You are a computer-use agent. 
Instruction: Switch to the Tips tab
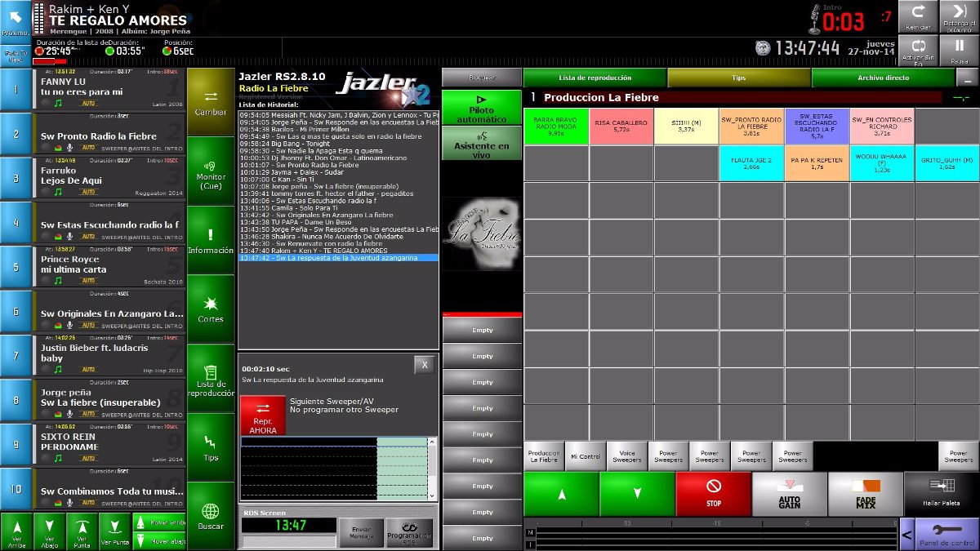pos(739,78)
